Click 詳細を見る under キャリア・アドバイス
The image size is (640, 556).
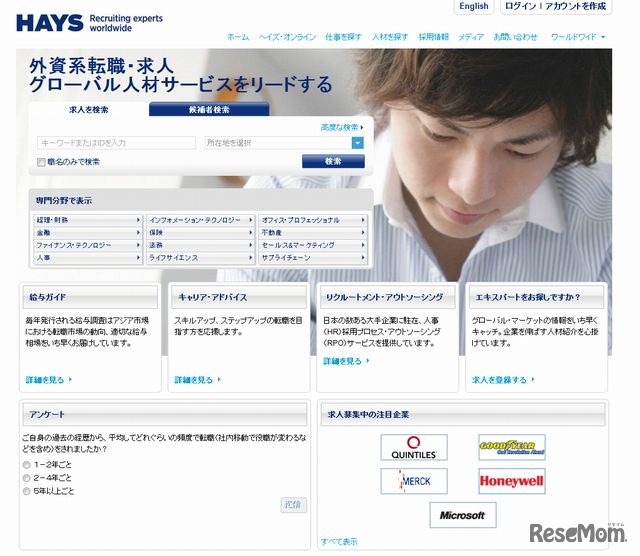pyautogui.click(x=198, y=380)
